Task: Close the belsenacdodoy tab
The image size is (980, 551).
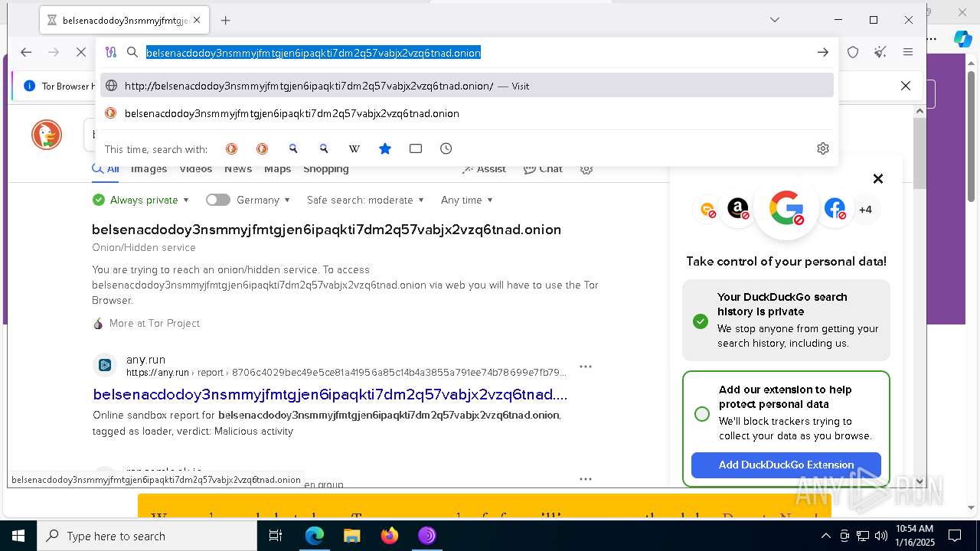Action: [197, 21]
